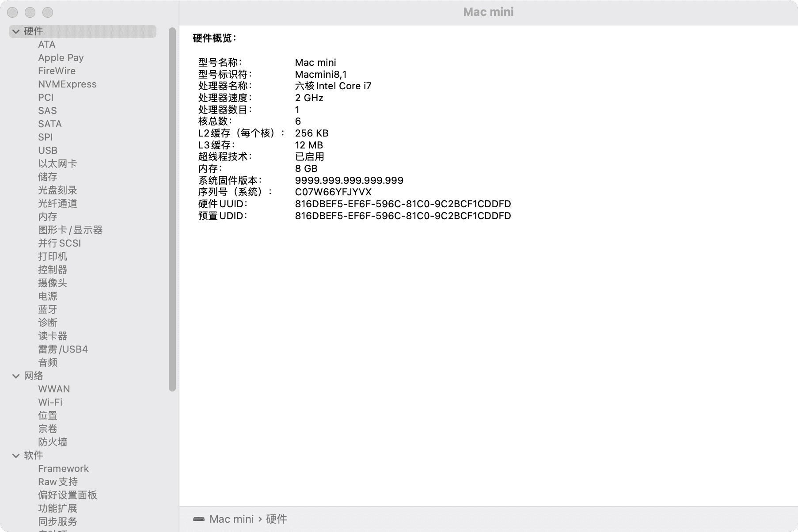
Task: Collapse the 硬件 section chevron
Action: point(16,31)
